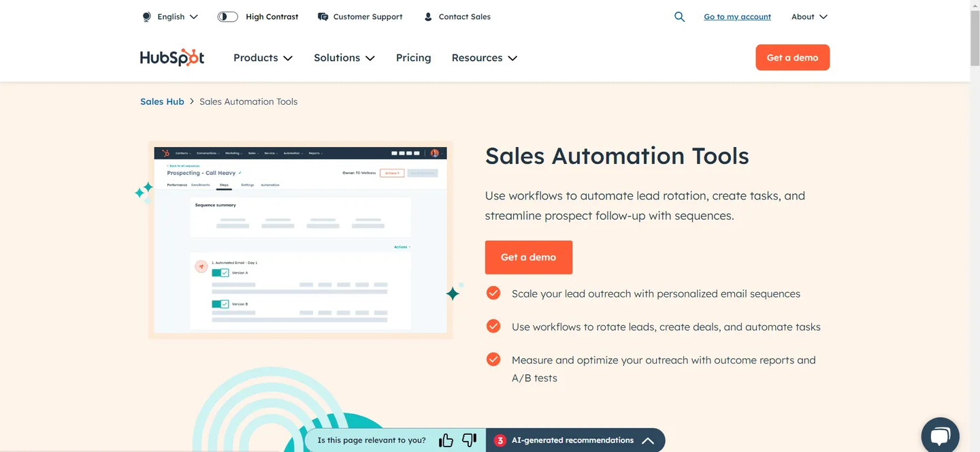
Task: Expand the About dropdown
Action: tap(809, 16)
